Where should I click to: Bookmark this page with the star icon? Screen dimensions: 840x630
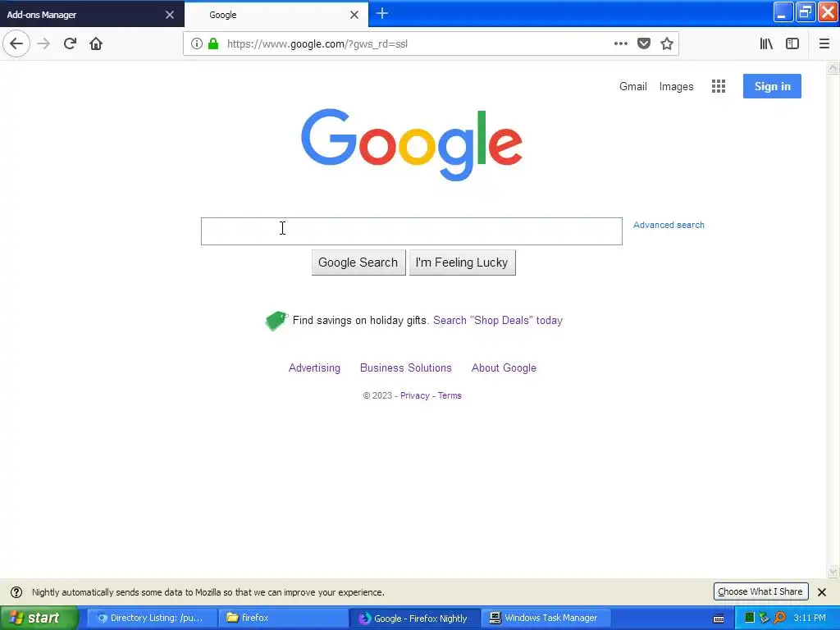[x=666, y=43]
